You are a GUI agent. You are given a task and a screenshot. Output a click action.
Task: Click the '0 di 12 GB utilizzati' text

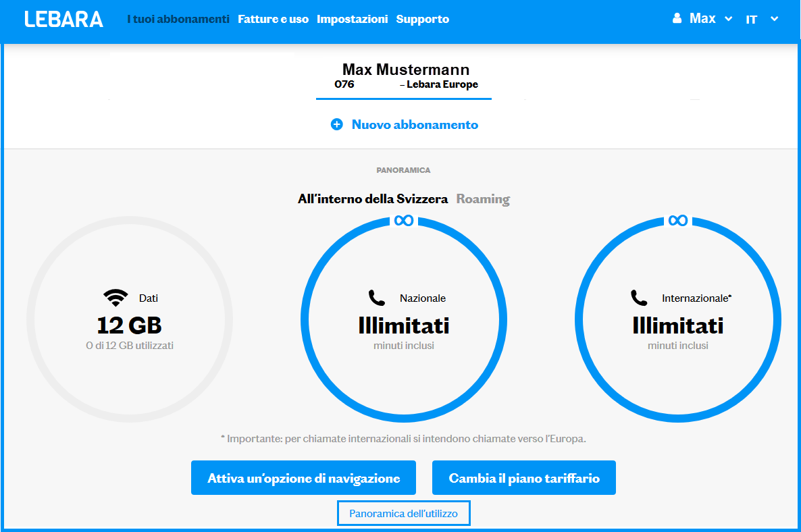(130, 346)
